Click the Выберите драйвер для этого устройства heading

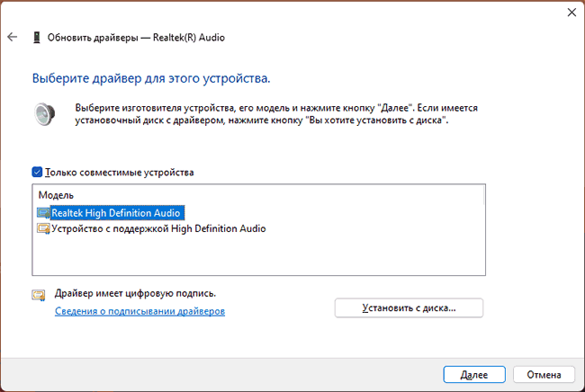point(151,78)
